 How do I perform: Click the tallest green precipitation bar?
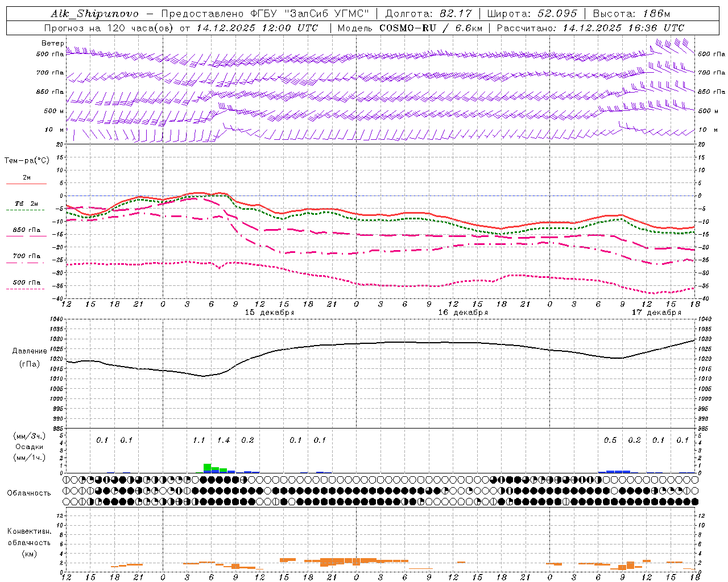(x=207, y=467)
